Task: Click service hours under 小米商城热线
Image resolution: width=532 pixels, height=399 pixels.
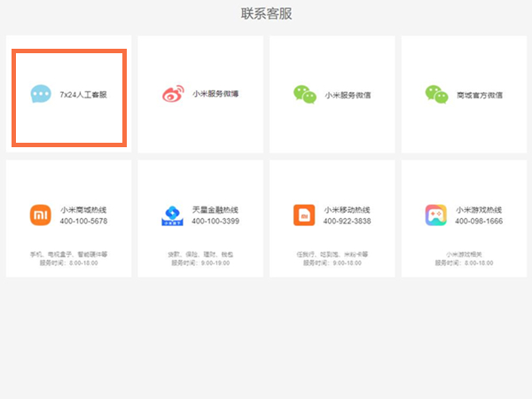Action: pyautogui.click(x=69, y=263)
